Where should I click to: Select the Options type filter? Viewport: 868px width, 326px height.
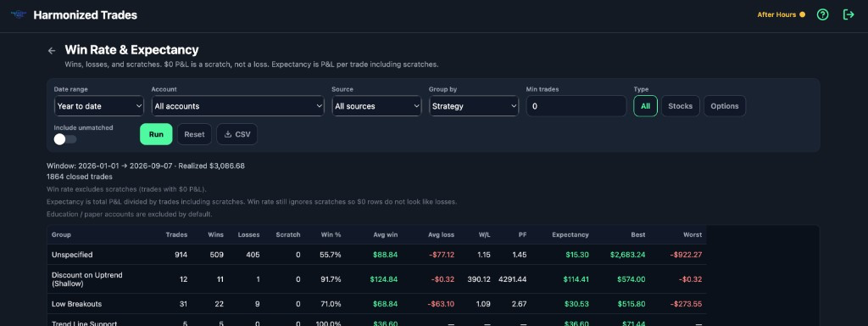(725, 106)
